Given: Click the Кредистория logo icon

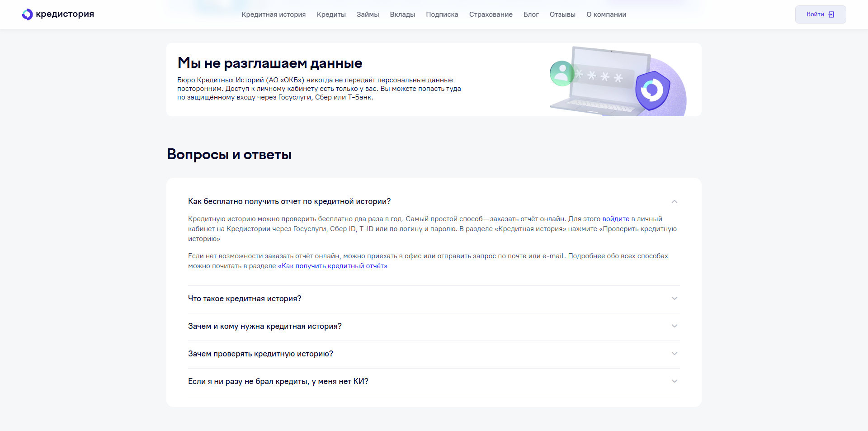Looking at the screenshot, I should 27,14.
